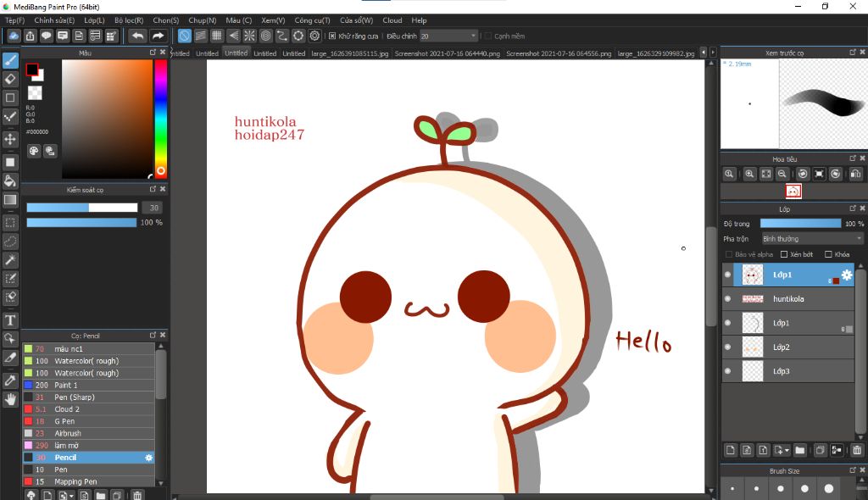
Task: Select the Lasso tool
Action: pyautogui.click(x=10, y=242)
